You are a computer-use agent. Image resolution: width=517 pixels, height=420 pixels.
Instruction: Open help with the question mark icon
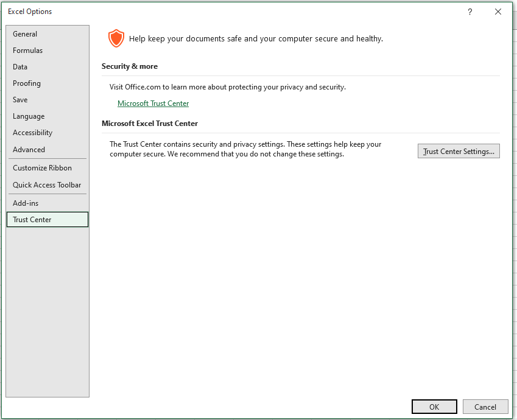pyautogui.click(x=470, y=12)
